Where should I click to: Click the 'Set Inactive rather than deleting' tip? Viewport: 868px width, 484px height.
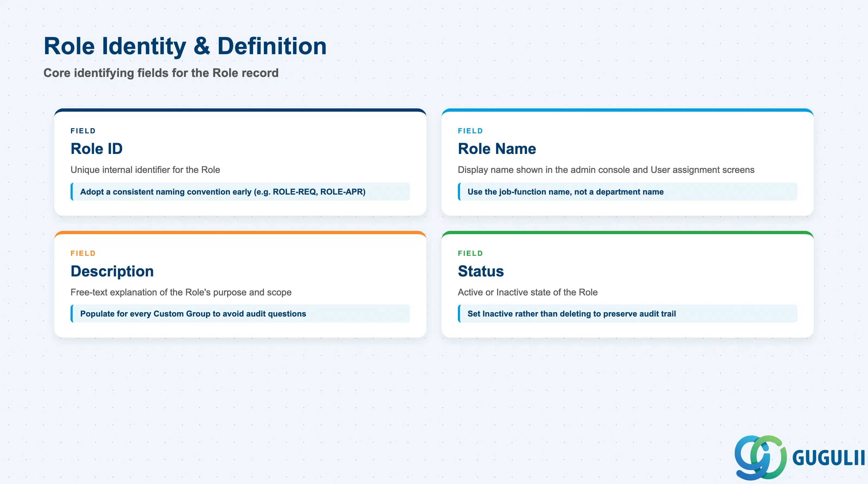(x=627, y=314)
